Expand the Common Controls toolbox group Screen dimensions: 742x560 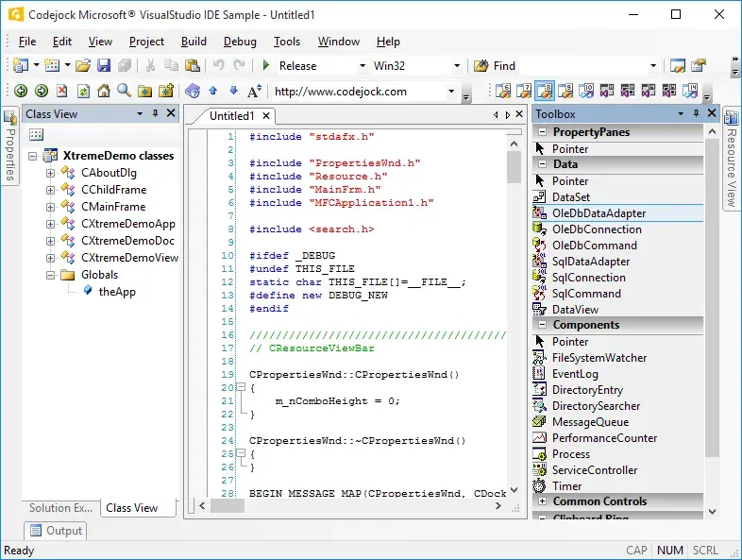pyautogui.click(x=542, y=501)
